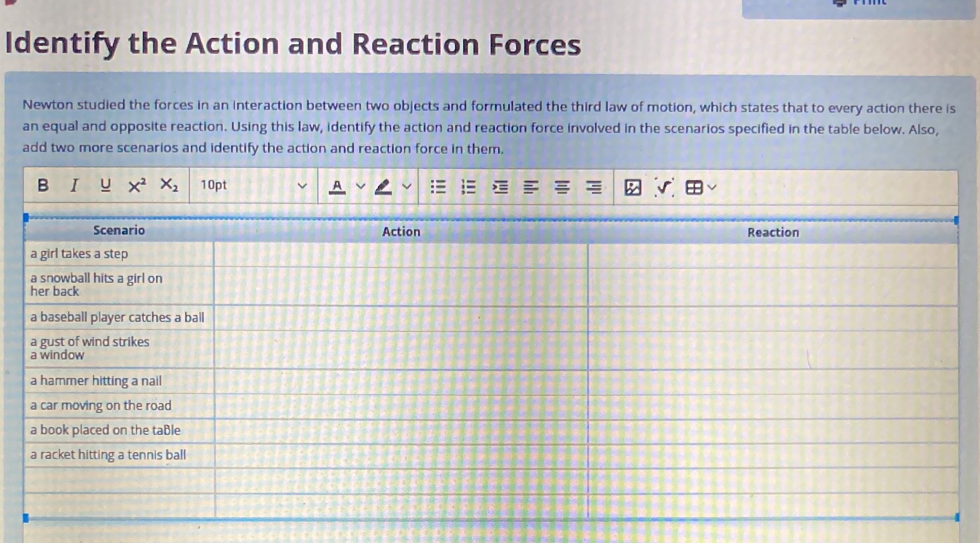This screenshot has height=543, width=980.
Task: Expand the text color options arrow
Action: coord(360,186)
